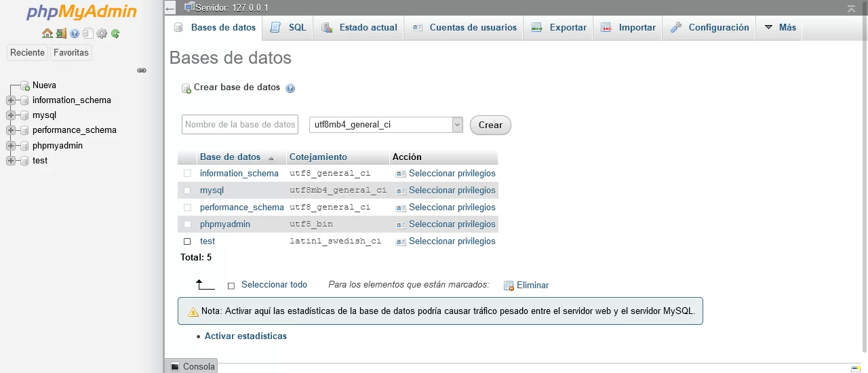This screenshot has height=373, width=868.
Task: Click privileges icon in the mysql row
Action: (x=401, y=191)
